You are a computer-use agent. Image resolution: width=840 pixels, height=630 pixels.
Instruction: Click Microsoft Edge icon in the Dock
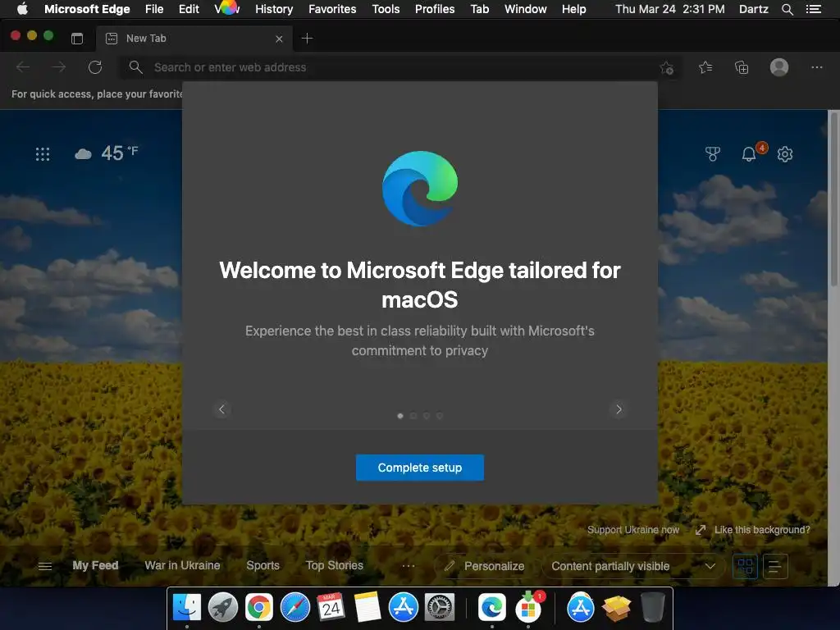[492, 607]
